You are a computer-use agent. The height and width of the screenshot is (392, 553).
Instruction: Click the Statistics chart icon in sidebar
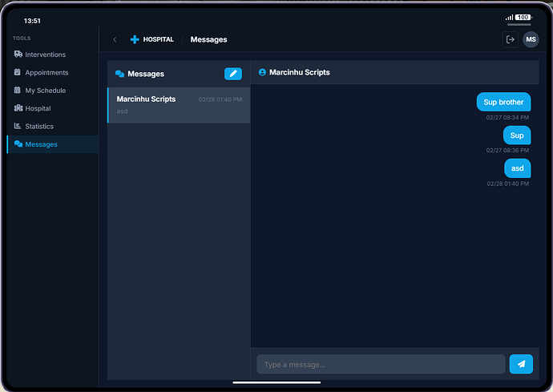[x=18, y=126]
